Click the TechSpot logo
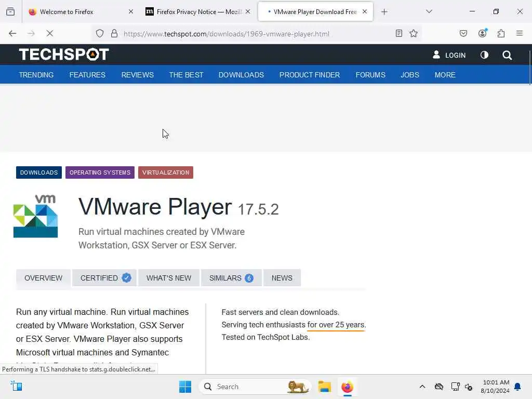Screen dimensions: 532x399 pos(64,54)
